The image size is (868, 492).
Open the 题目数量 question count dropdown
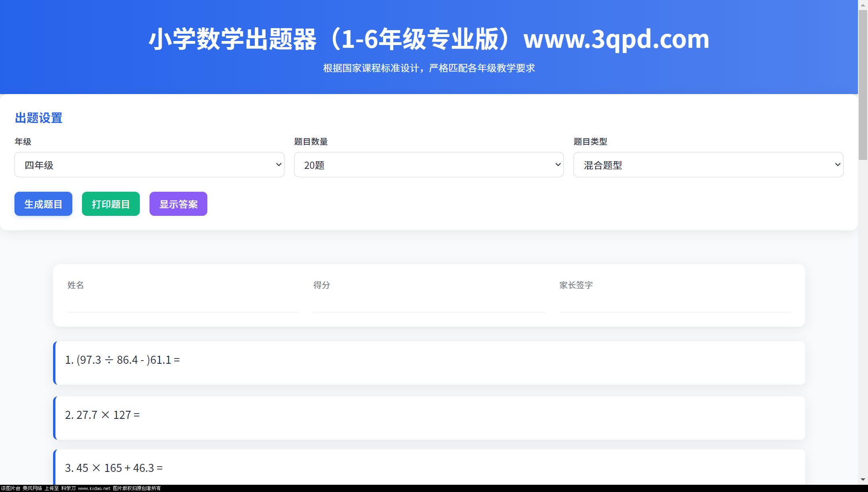pos(428,165)
